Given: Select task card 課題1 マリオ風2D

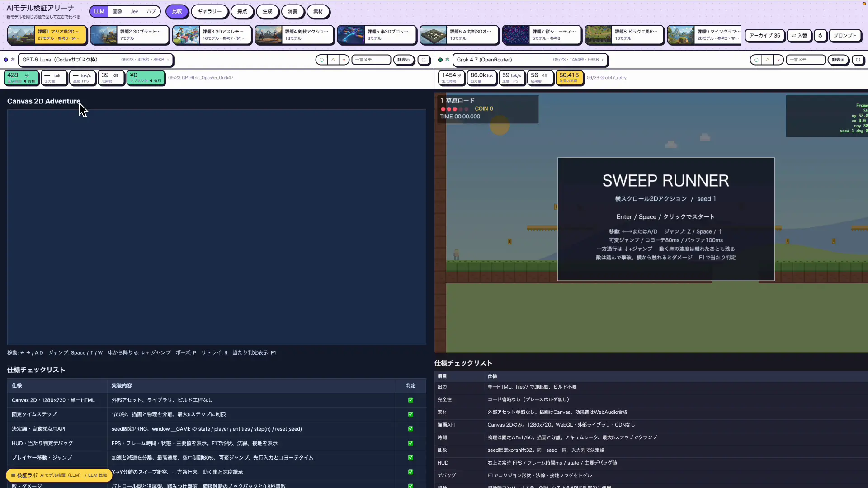Looking at the screenshot, I should click(47, 35).
